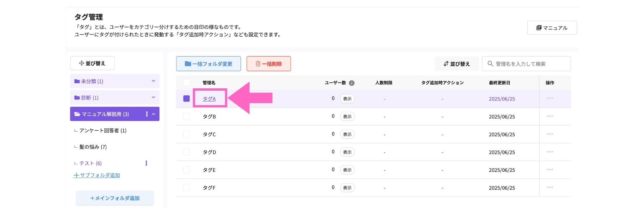Uncheck the タグA row checkbox

(x=186, y=99)
